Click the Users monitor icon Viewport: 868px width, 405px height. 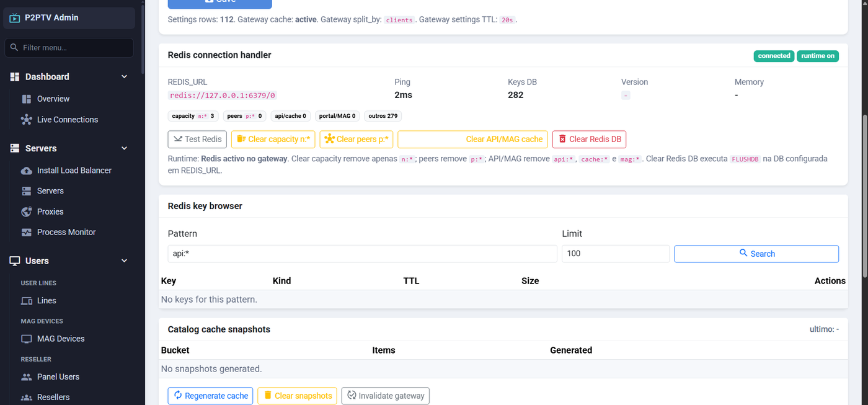pyautogui.click(x=15, y=261)
